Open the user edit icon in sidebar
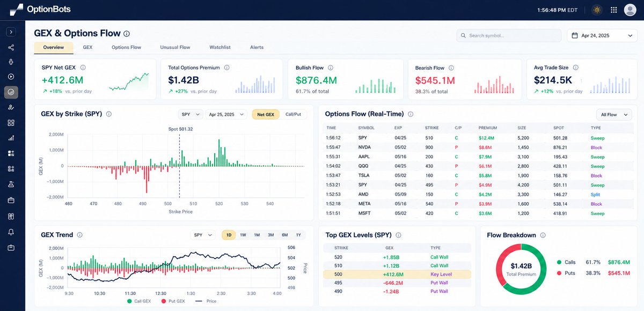This screenshot has width=644, height=311. click(x=11, y=108)
